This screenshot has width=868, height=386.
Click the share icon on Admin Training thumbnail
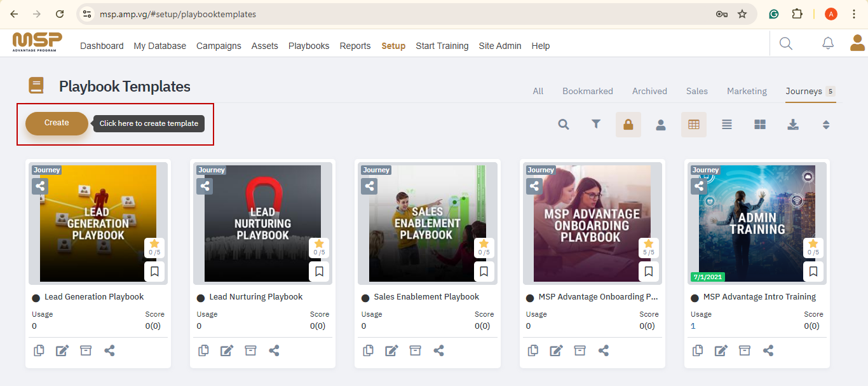click(699, 186)
